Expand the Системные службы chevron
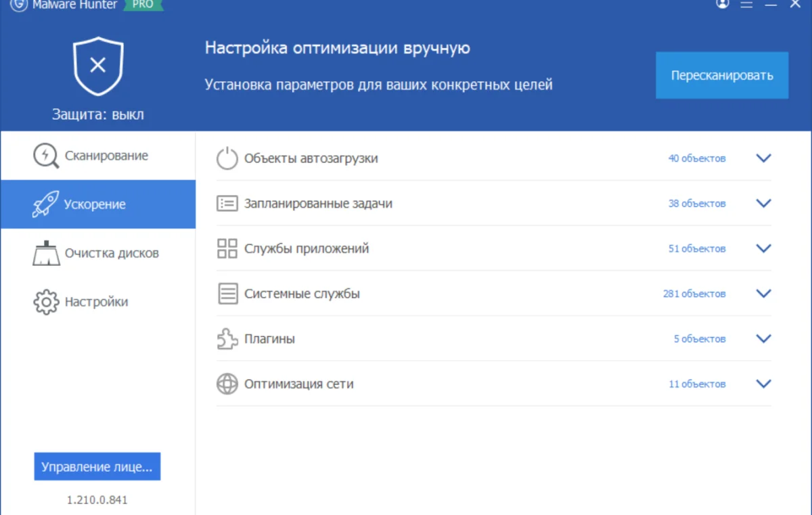Image resolution: width=812 pixels, height=515 pixels. (x=763, y=294)
